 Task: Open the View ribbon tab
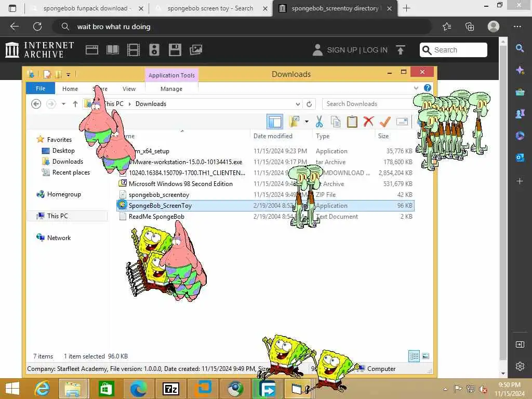click(x=129, y=88)
